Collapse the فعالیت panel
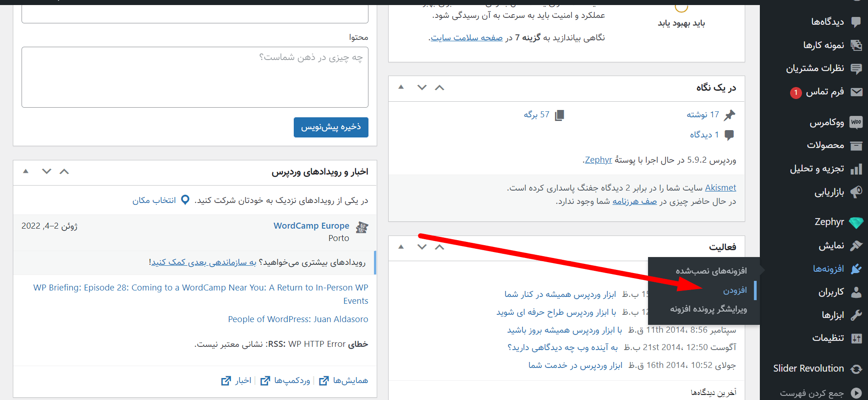This screenshot has height=400, width=868. tap(401, 247)
